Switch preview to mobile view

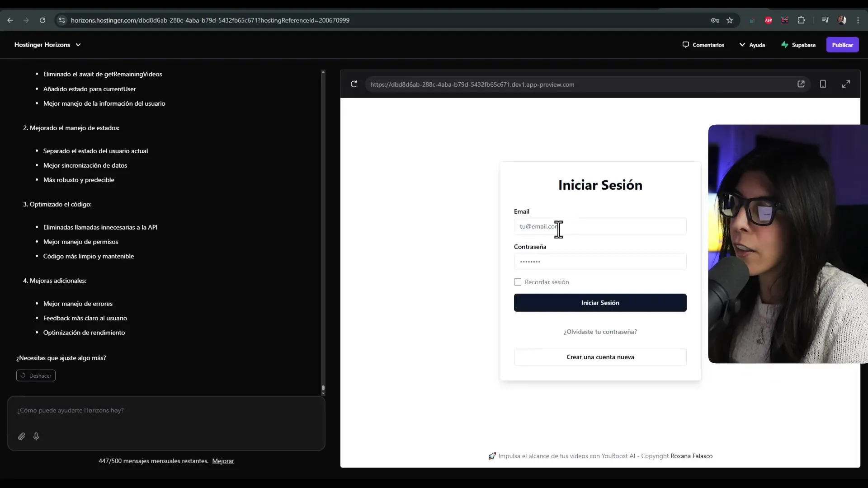(823, 84)
